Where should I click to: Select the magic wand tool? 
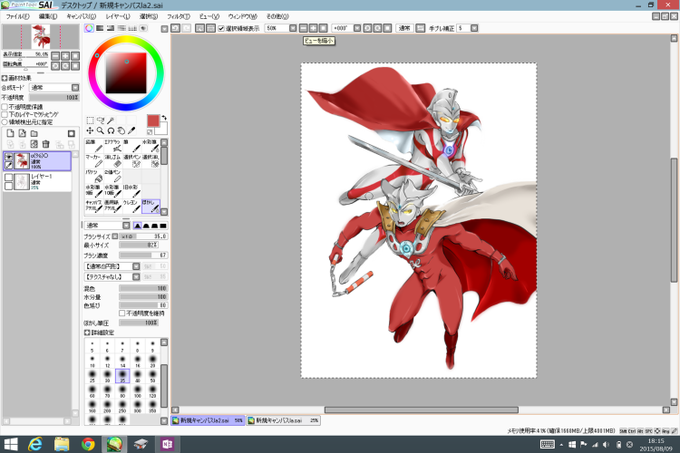tap(111, 121)
